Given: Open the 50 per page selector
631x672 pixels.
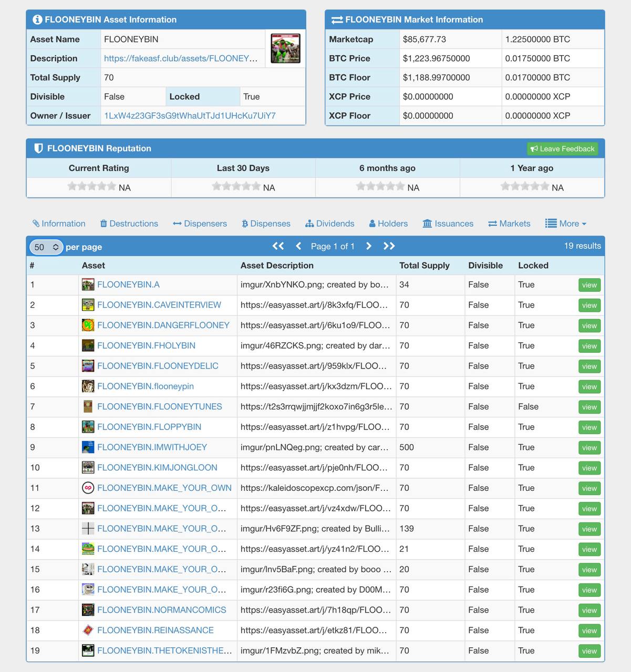Looking at the screenshot, I should [x=46, y=247].
